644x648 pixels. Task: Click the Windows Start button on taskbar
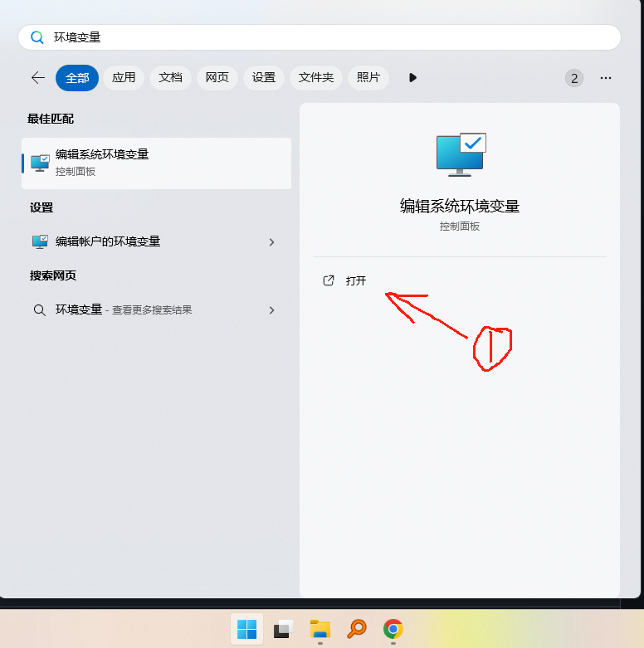pyautogui.click(x=246, y=629)
